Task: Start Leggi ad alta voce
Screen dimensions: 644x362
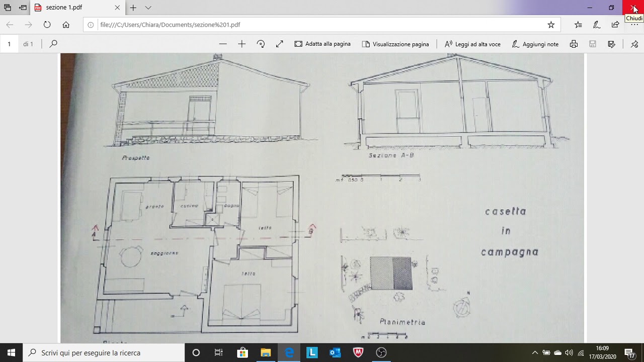Action: (x=472, y=44)
